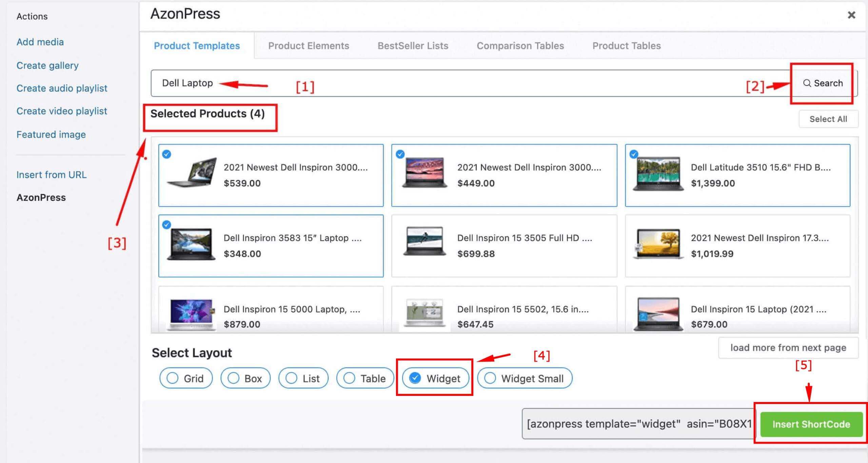Click the Dell Inspiron 3583 laptop image
The image size is (868, 463).
191,244
